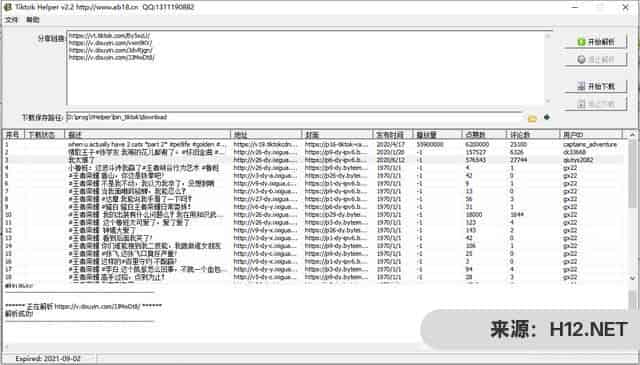640x365 pixels.
Task: Click the yellow folder browse icon
Action: [532, 118]
